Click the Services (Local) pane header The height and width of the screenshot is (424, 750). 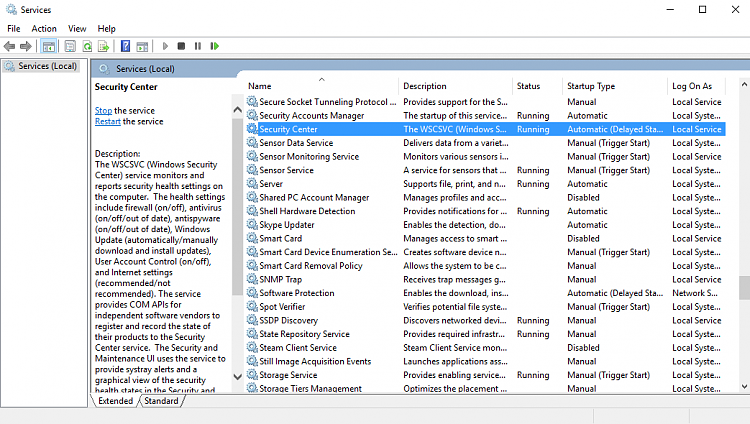click(145, 69)
